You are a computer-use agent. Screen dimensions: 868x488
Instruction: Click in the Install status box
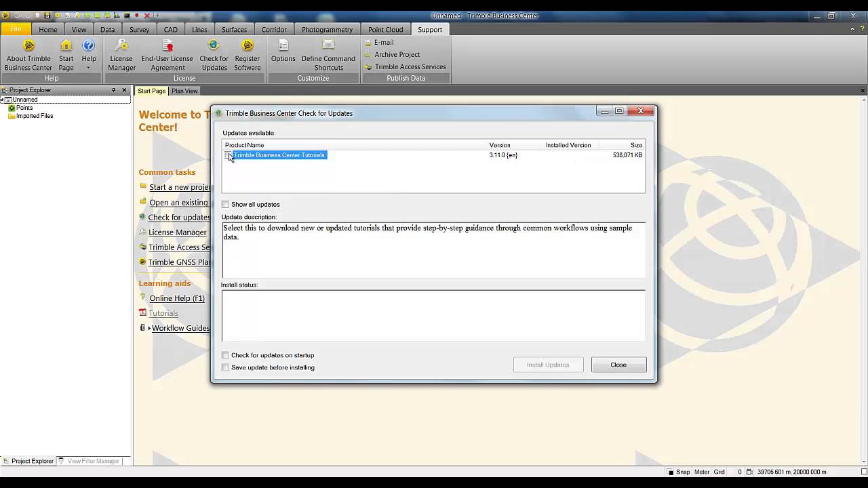point(433,316)
